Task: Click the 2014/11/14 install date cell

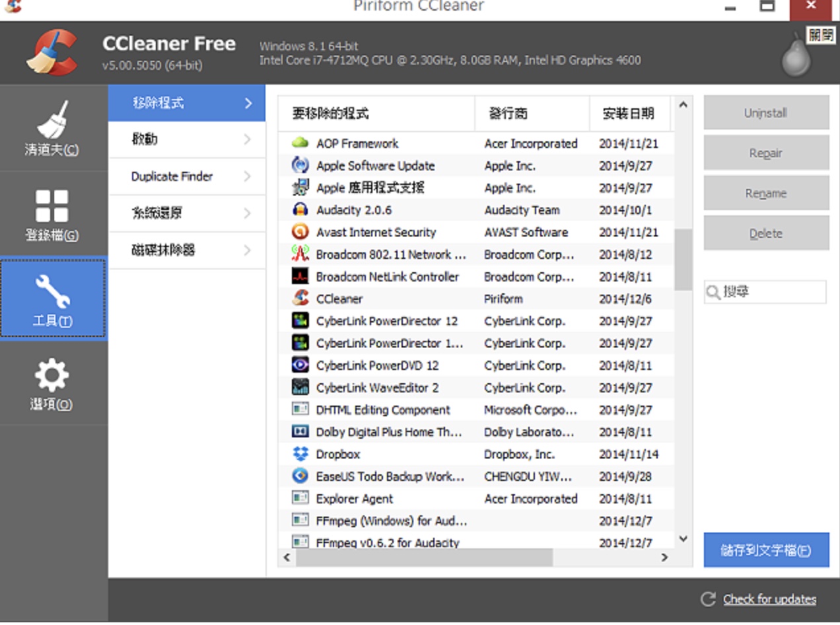Action: (629, 455)
